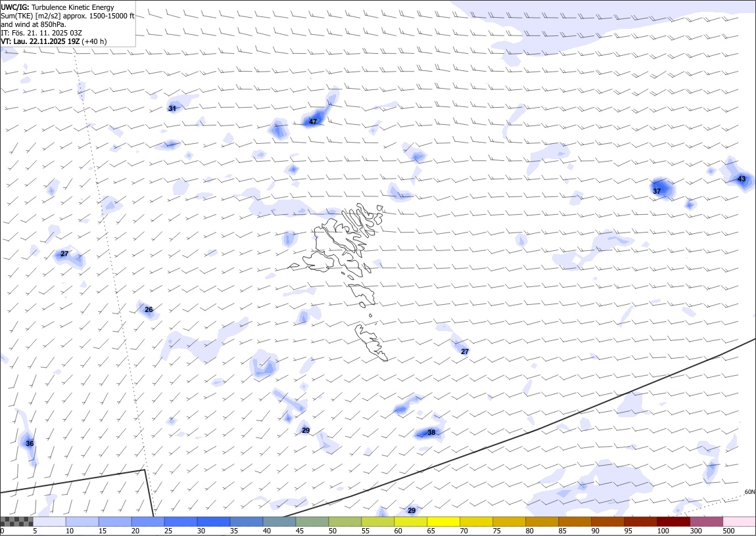Select the 'VT: Lau. 22.11.2025 19Z (+40 h)' line
Screen dimensions: 756x536
coord(54,41)
